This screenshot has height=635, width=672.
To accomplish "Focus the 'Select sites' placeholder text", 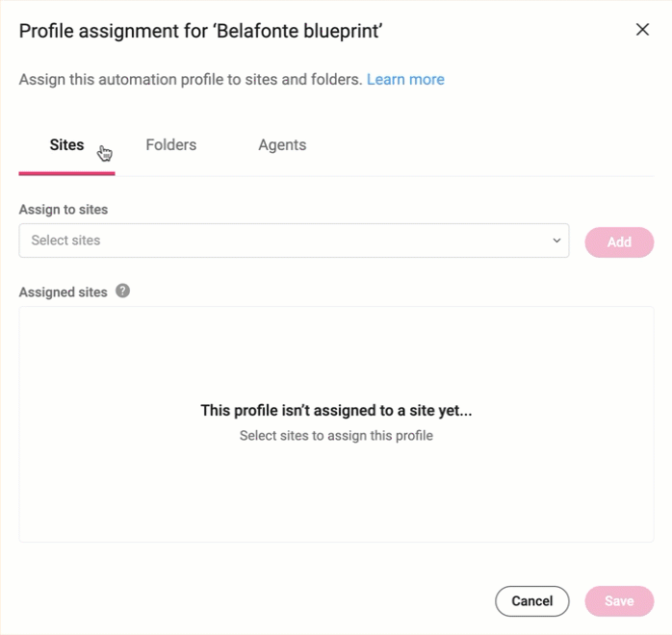I will pos(65,241).
